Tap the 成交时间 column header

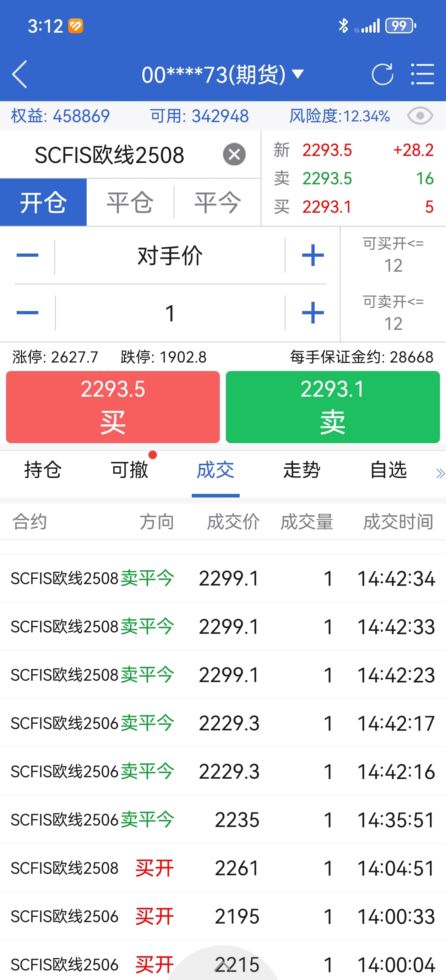coord(398,522)
